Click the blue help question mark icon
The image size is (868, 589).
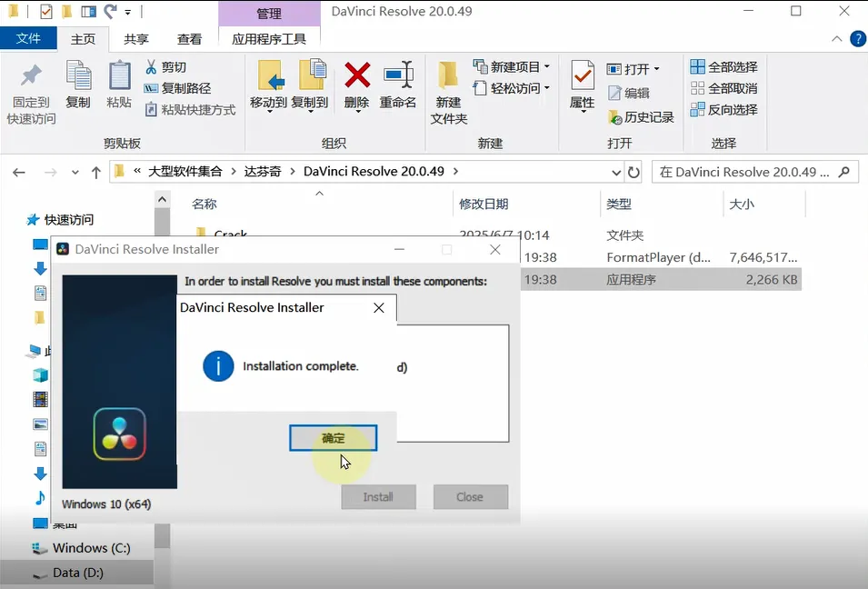click(858, 39)
